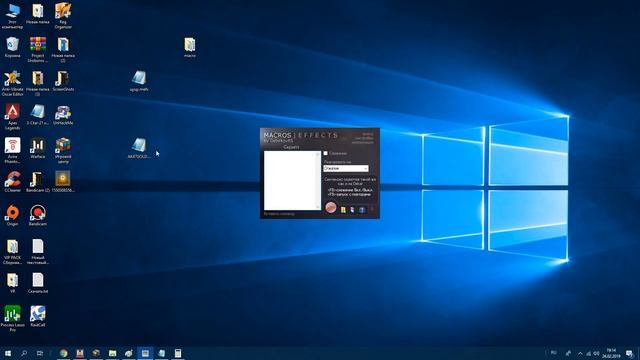Toggle the checkbox above the react dropdown
Image resolution: width=640 pixels, height=360 pixels.
326,153
